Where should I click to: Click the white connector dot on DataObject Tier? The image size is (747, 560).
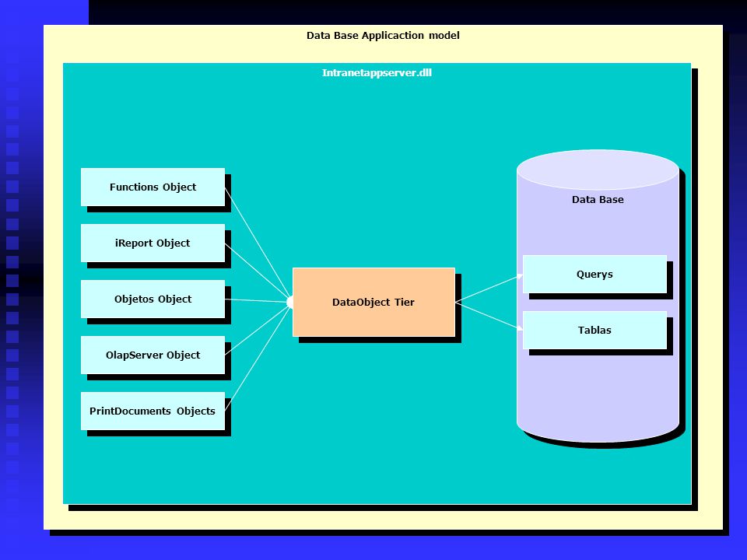[290, 302]
